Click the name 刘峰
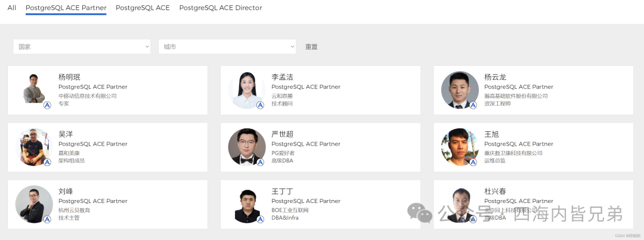Image resolution: width=644 pixels, height=240 pixels. [66, 192]
